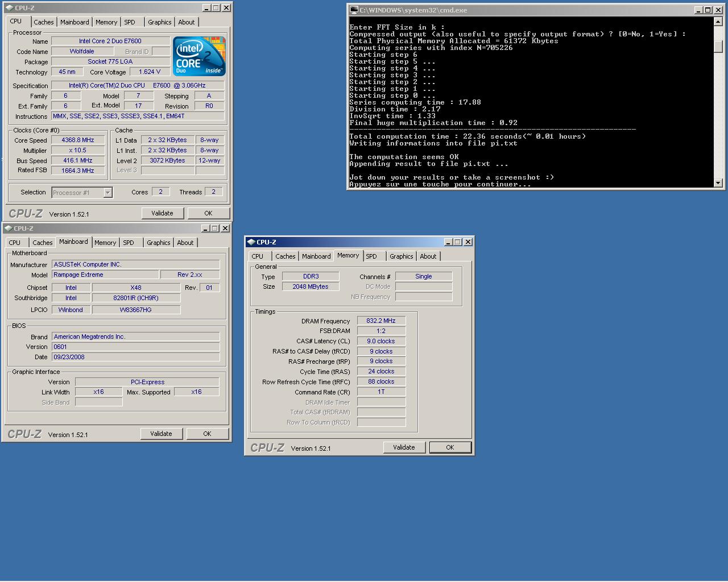The image size is (728, 582).
Task: Open Graphics tab in top CPU-Z window
Action: click(x=159, y=22)
